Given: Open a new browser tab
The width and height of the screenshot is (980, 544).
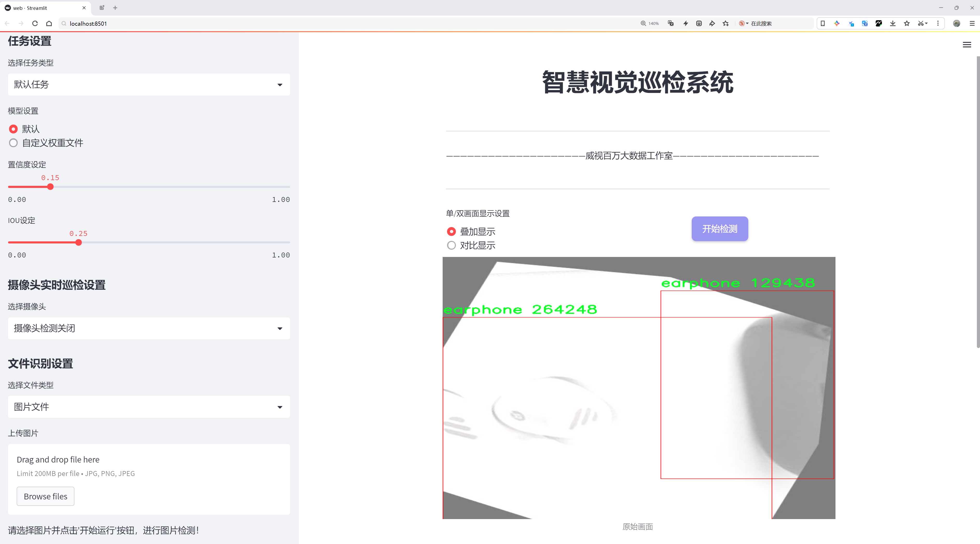Looking at the screenshot, I should coord(115,8).
